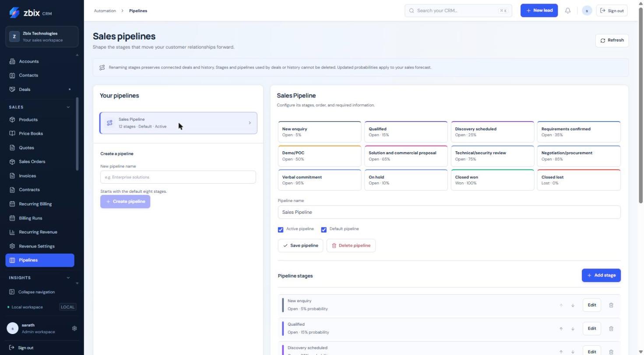Click Automation breadcrumb link
Viewport: 644px width, 355px height.
[105, 11]
